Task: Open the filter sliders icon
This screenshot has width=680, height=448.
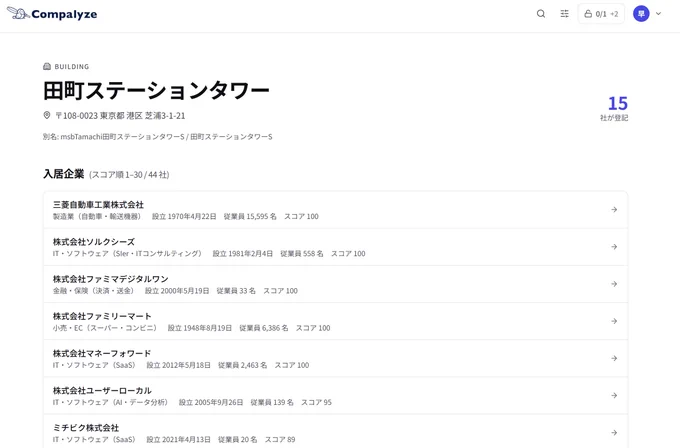Action: coord(564,13)
